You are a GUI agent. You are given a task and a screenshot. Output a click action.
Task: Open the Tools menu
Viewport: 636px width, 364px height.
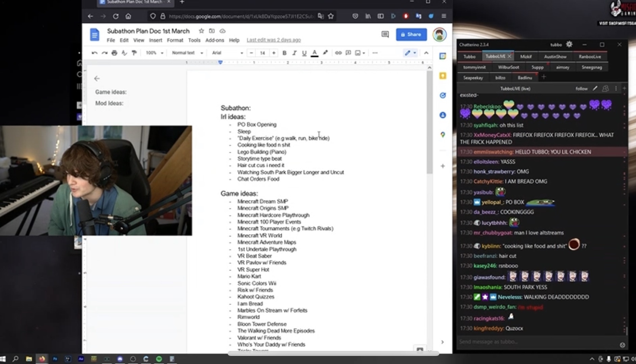click(x=194, y=40)
